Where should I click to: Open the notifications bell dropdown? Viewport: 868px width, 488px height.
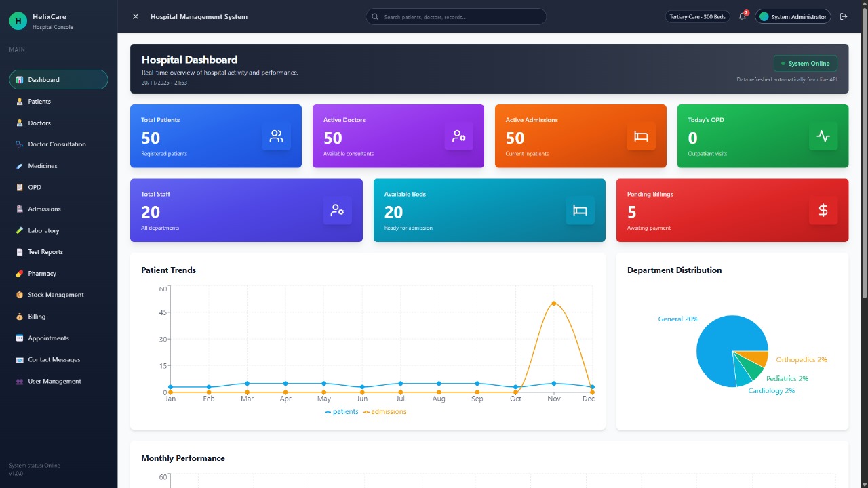[x=742, y=16]
